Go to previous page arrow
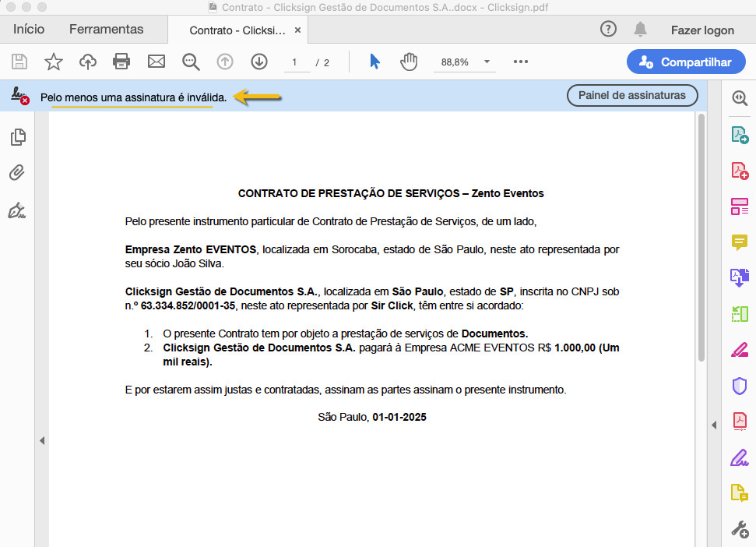The height and width of the screenshot is (547, 756). [225, 62]
